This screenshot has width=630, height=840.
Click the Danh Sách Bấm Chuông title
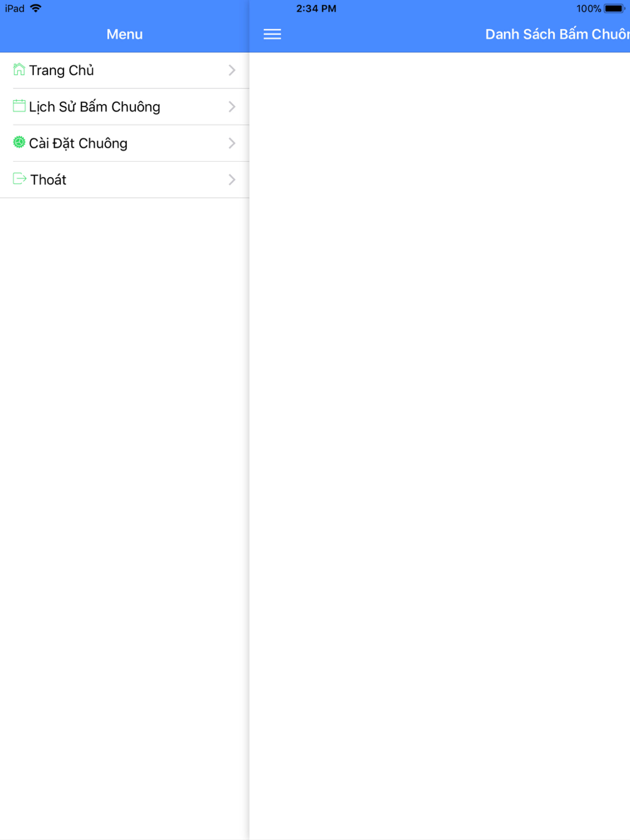point(557,34)
